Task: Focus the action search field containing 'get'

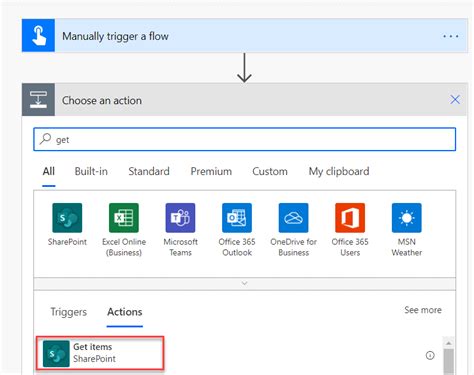Action: coord(244,139)
